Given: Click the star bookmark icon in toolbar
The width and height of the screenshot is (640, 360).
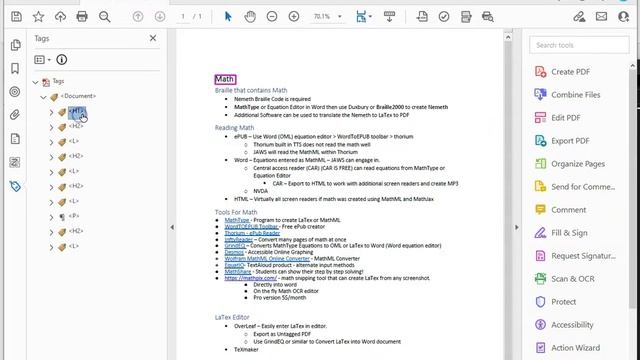Looking at the screenshot, I should (38, 16).
